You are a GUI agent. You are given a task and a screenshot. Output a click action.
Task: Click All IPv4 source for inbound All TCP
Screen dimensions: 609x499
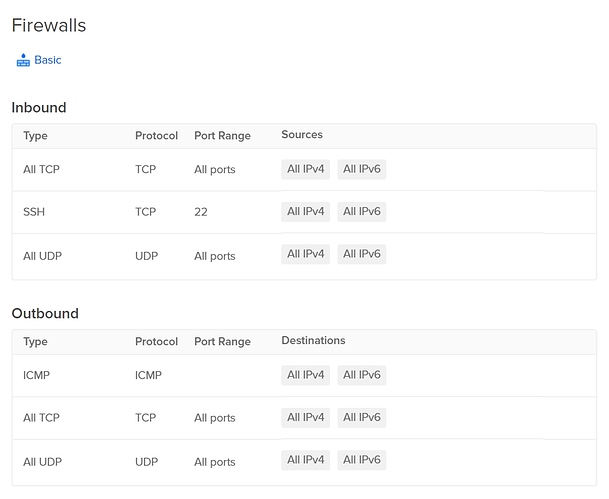(306, 169)
